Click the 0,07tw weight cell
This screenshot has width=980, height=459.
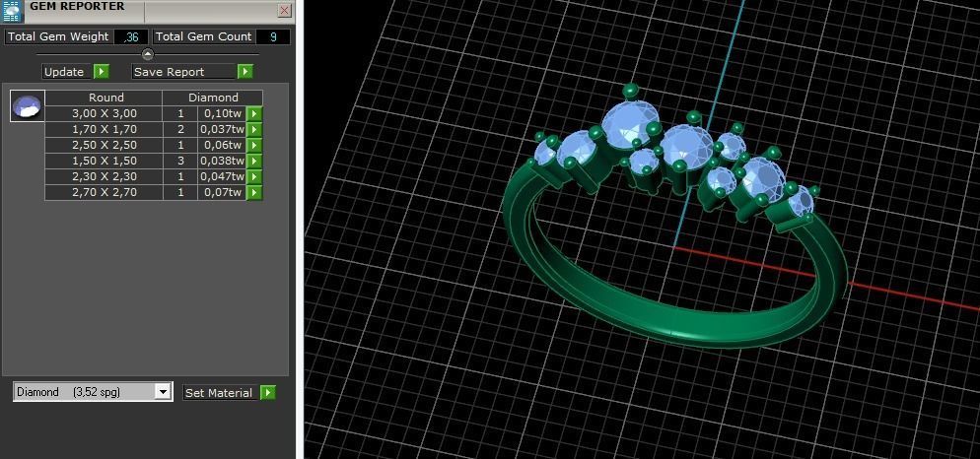222,192
